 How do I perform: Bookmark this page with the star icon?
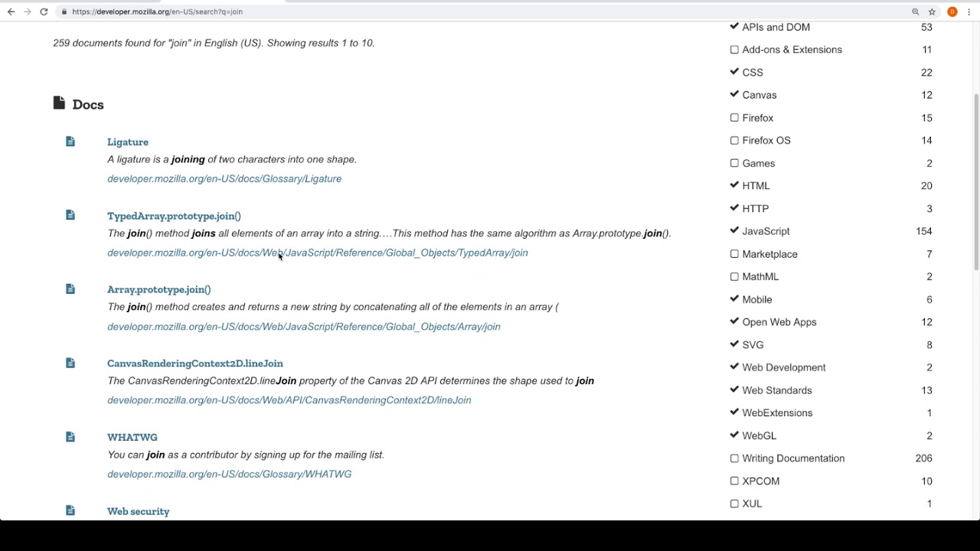pos(932,11)
